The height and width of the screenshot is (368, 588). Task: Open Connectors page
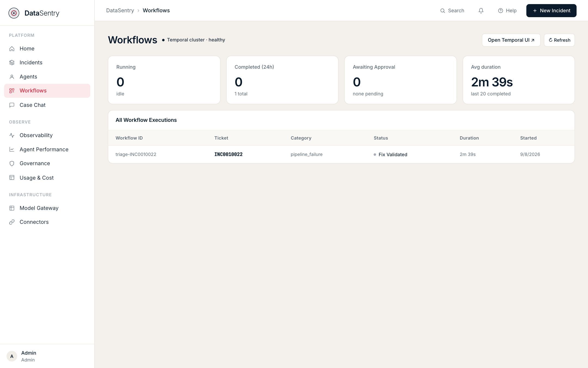tap(47, 222)
